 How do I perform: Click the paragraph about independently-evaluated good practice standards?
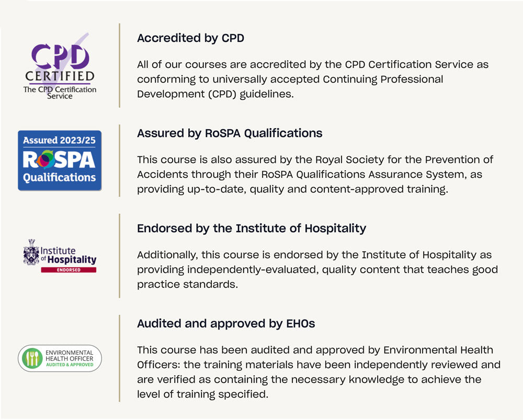(317, 269)
